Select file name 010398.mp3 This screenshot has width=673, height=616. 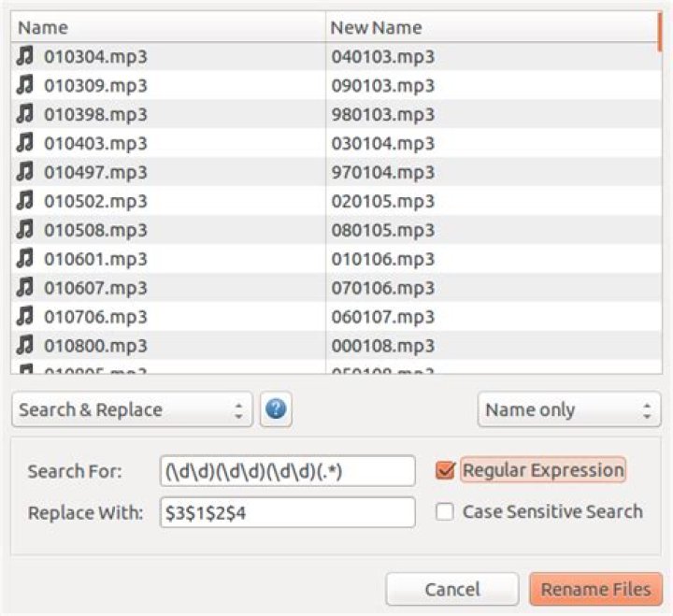95,115
